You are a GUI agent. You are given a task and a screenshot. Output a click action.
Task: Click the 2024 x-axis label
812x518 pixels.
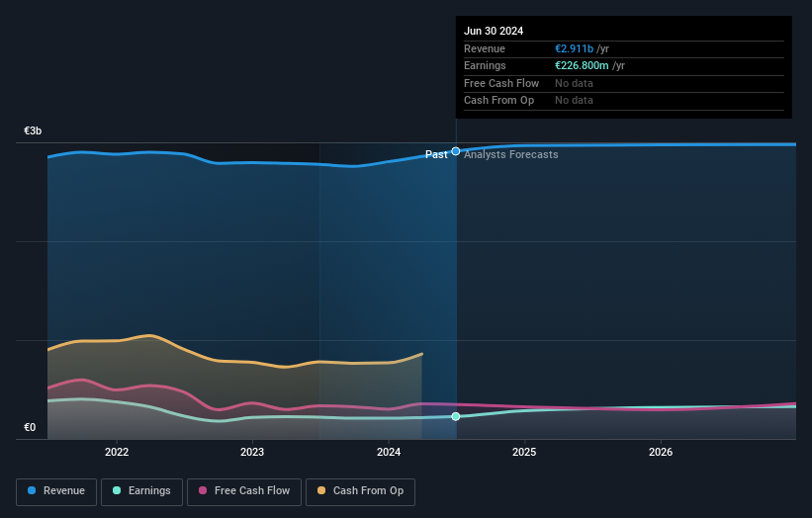[x=389, y=452]
